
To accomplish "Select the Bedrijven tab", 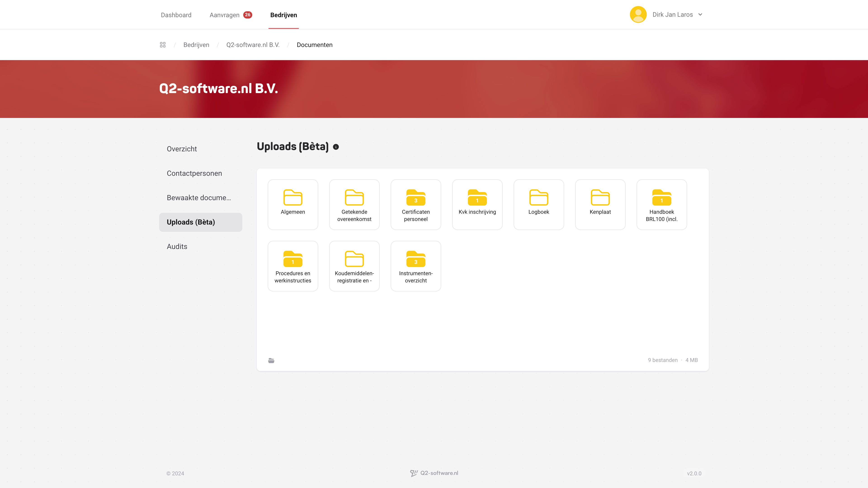I will [284, 15].
